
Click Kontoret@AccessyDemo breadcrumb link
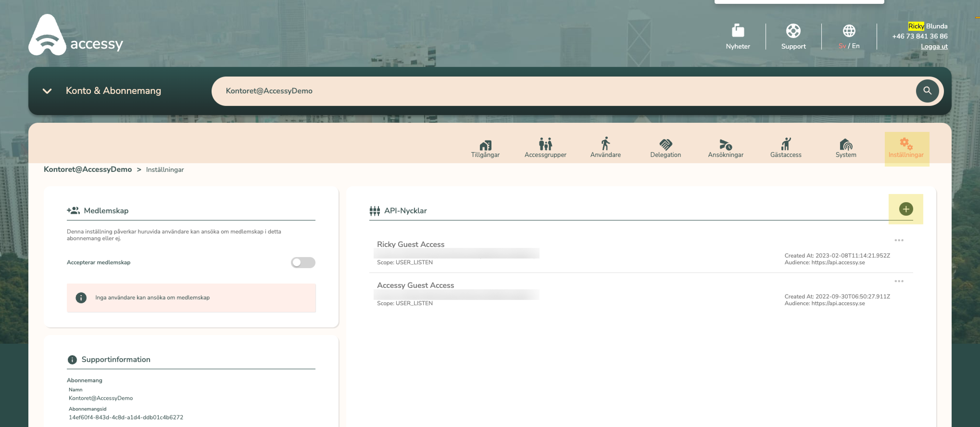[88, 169]
